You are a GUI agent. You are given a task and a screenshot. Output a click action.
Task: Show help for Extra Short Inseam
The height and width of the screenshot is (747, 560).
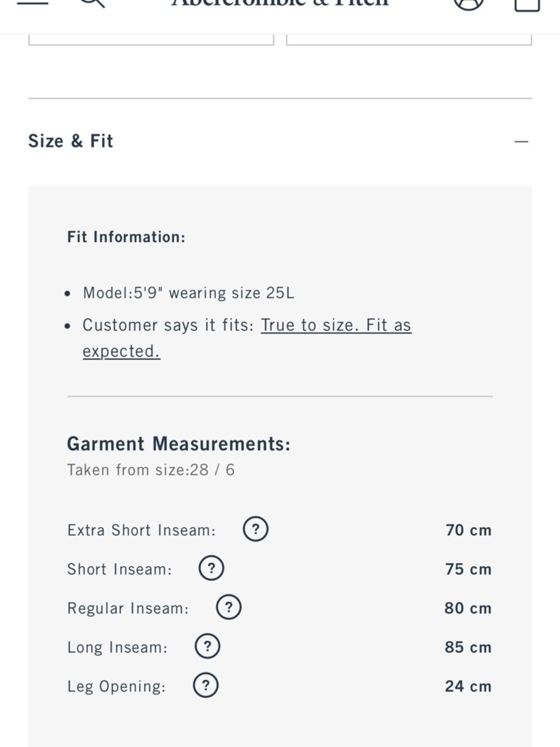(x=255, y=529)
